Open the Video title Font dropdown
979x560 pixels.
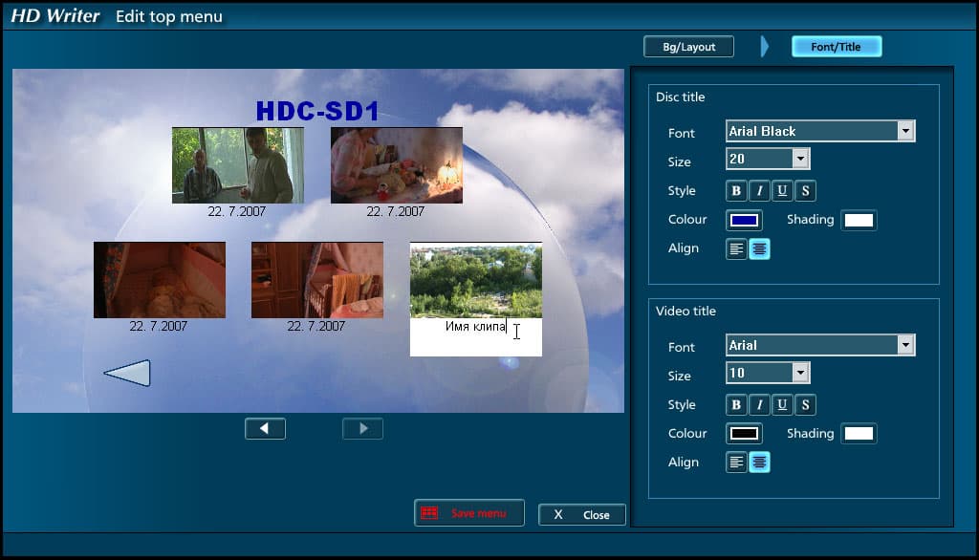(x=905, y=345)
